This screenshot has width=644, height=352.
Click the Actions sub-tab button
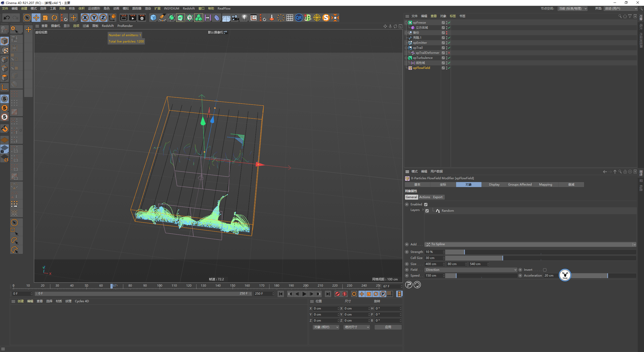pos(425,197)
